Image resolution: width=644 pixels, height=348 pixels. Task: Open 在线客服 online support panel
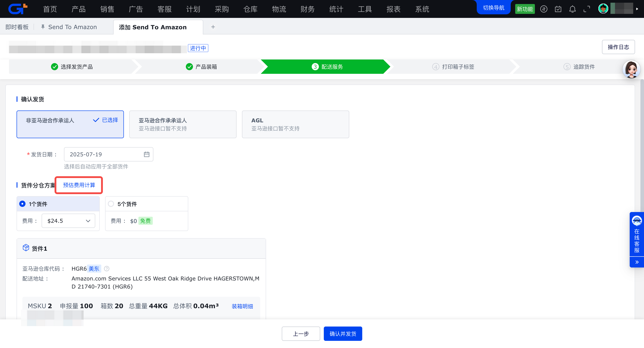(636, 235)
